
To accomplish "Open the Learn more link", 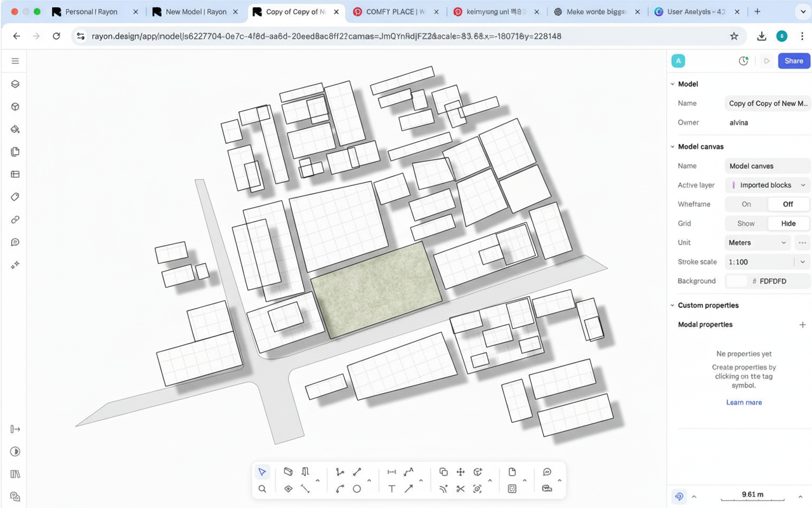I will (743, 403).
